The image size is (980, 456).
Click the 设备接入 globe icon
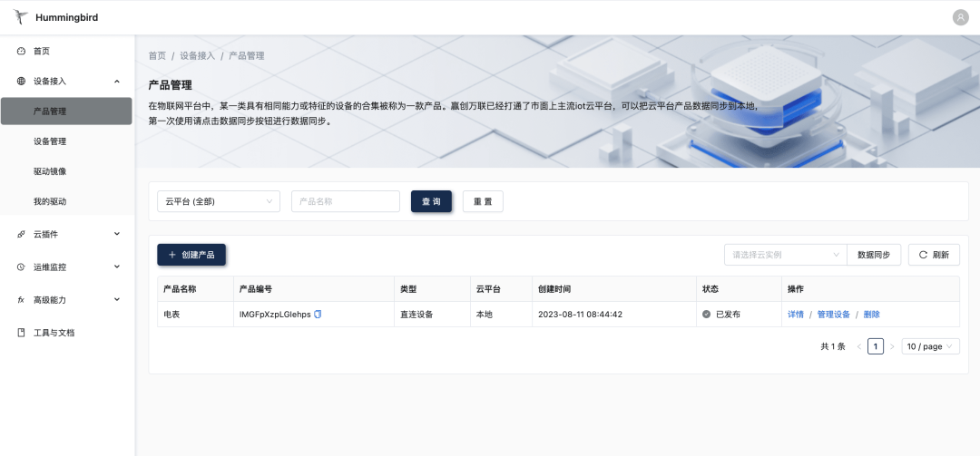21,81
